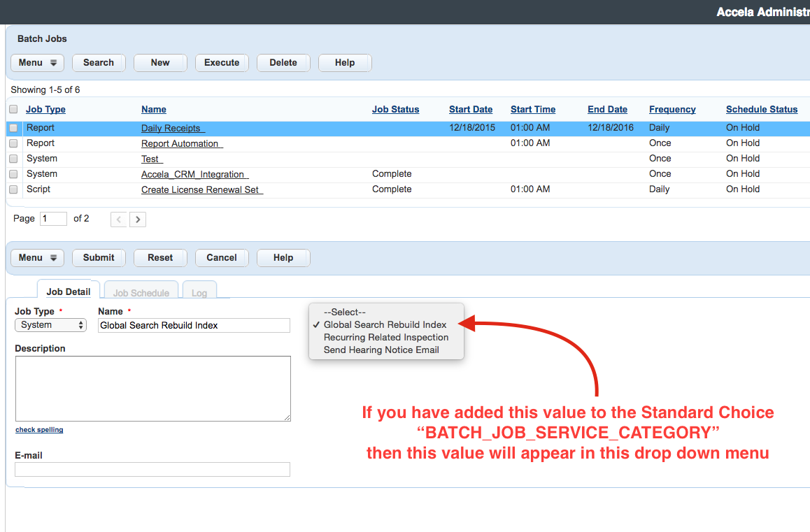This screenshot has height=532, width=810.
Task: Open the Create License Renewal Set link
Action: pyautogui.click(x=201, y=190)
